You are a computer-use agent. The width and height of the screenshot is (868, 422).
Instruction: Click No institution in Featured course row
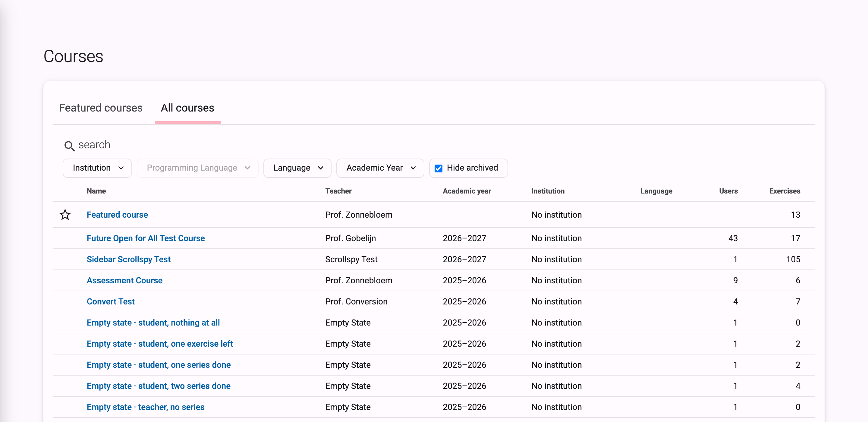[x=557, y=215]
